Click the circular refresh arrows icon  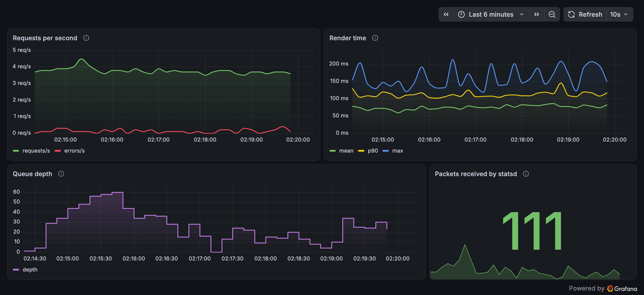pyautogui.click(x=571, y=14)
